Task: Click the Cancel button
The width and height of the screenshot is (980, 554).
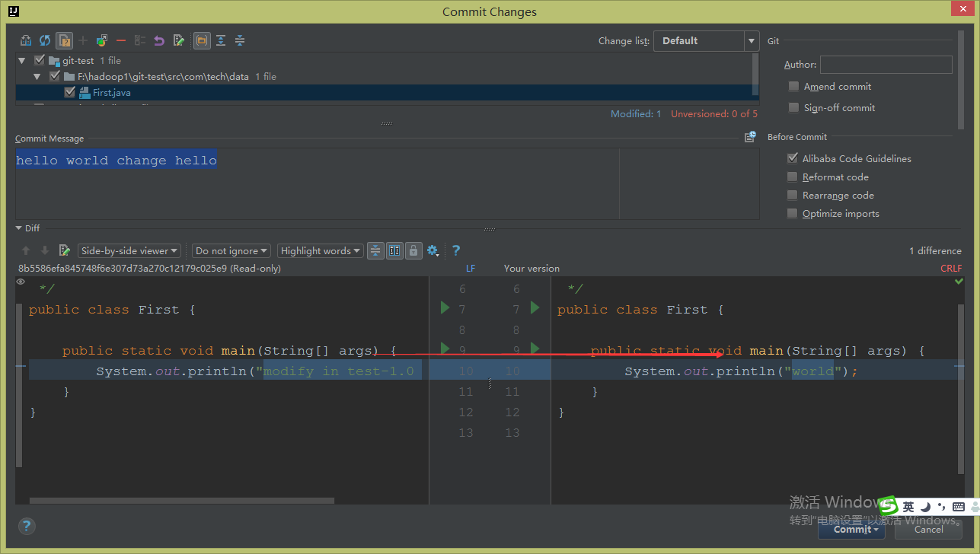Action: 928,530
